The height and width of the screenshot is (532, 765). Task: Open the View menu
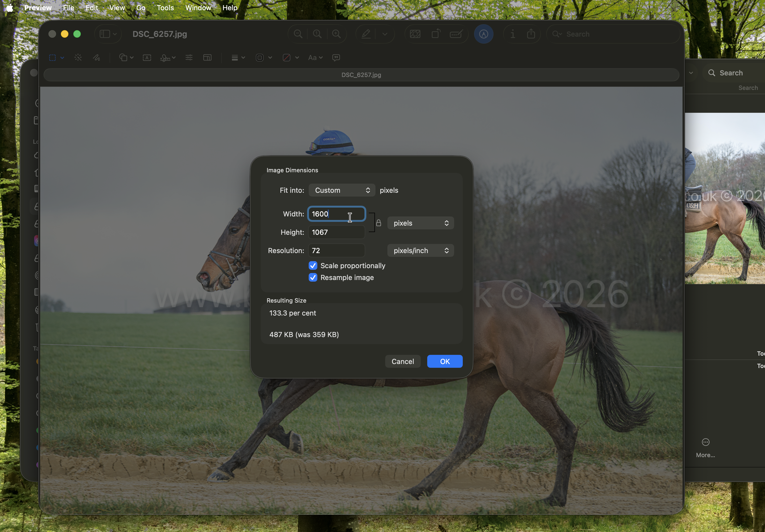tap(116, 8)
